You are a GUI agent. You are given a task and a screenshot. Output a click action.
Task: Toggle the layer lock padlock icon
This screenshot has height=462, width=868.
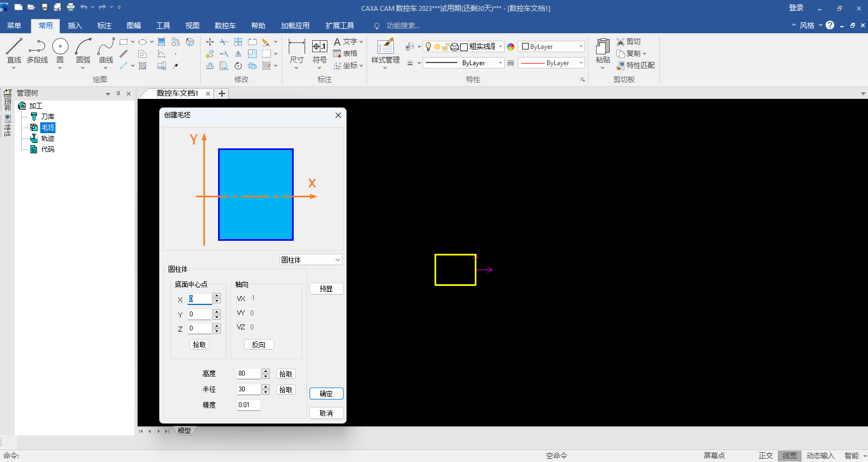[446, 47]
